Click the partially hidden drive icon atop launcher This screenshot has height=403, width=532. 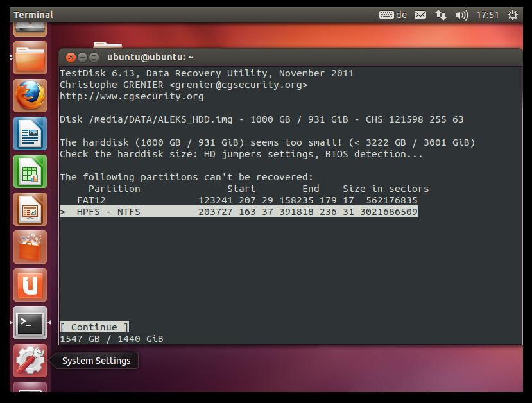tap(30, 29)
